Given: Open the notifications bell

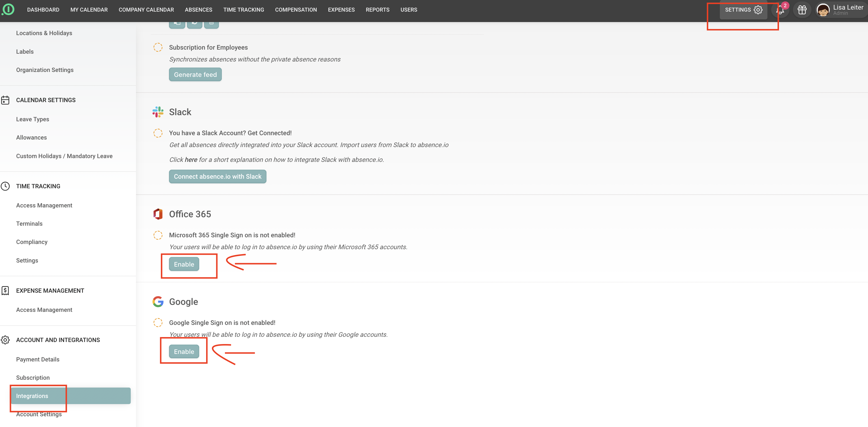Looking at the screenshot, I should pyautogui.click(x=780, y=10).
